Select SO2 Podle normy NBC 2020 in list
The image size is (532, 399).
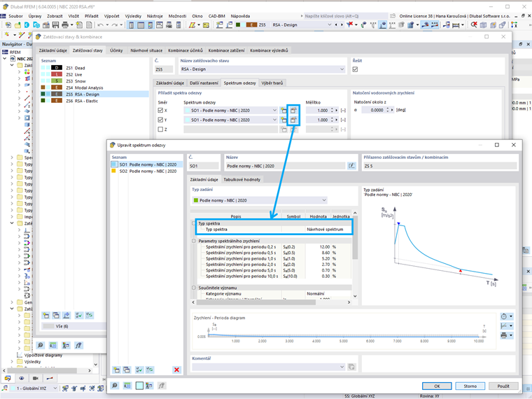[147, 171]
